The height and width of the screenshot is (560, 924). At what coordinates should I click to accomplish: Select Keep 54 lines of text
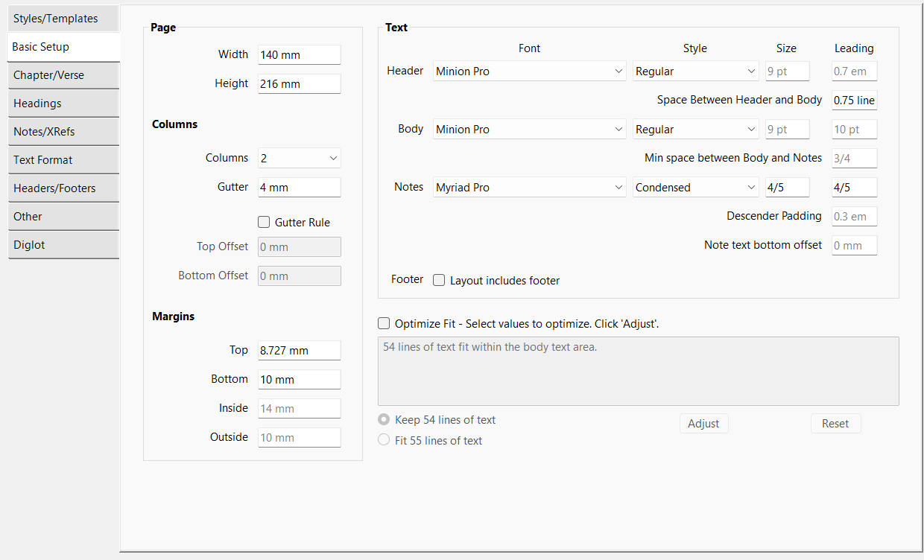point(384,420)
